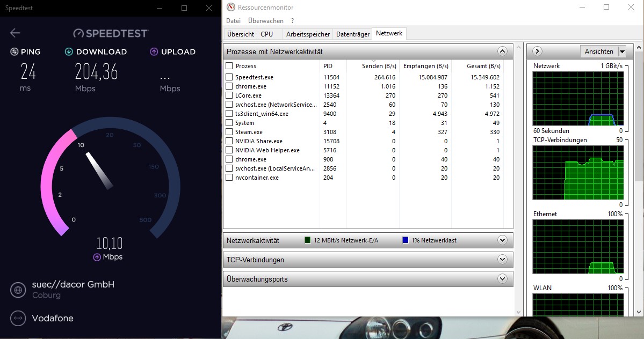The width and height of the screenshot is (644, 339).
Task: Tick the ts3client_win64.exe checkbox
Action: click(229, 114)
